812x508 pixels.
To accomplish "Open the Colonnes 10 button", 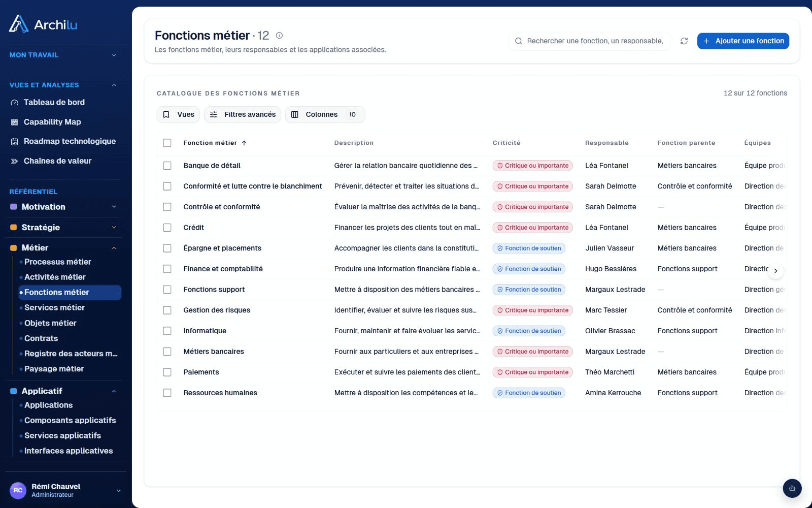I will coord(325,115).
